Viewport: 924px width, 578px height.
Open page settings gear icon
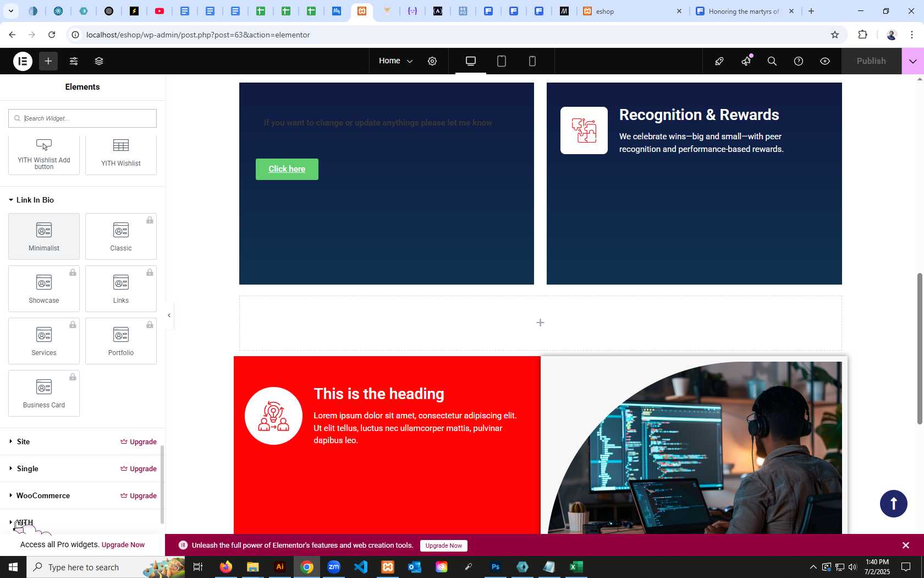coord(432,61)
